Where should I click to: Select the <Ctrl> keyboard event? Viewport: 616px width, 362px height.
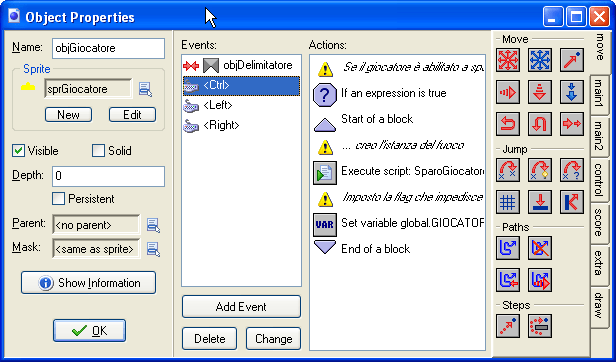pyautogui.click(x=241, y=86)
